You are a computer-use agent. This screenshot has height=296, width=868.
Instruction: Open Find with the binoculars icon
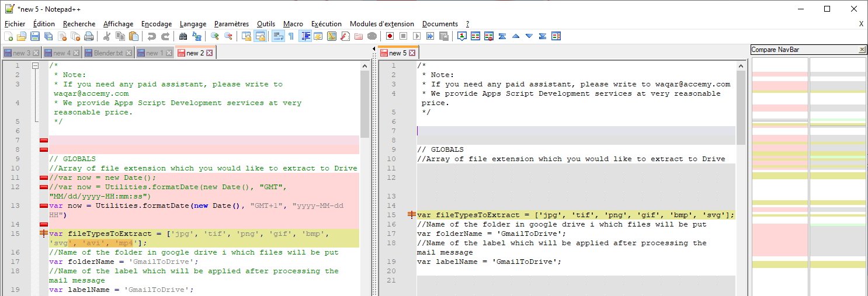point(182,36)
